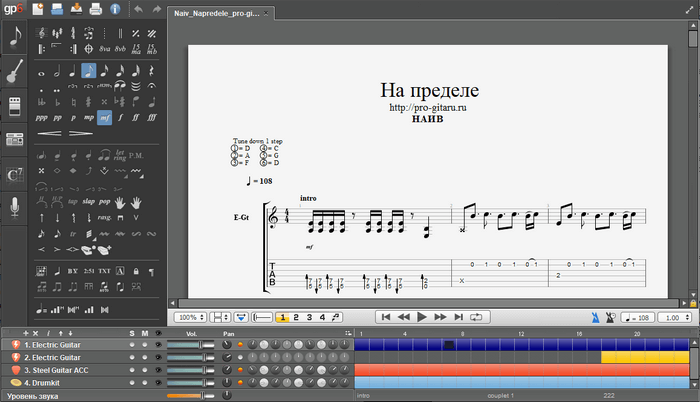This screenshot has width=700, height=402.
Task: Select the mezzo-forte (mf) dynamic
Action: [104, 116]
